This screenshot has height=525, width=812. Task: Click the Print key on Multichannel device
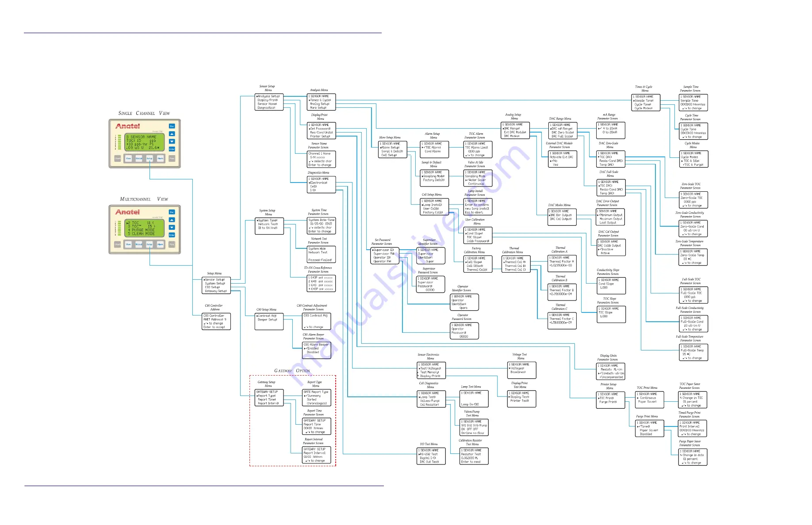(x=172, y=244)
